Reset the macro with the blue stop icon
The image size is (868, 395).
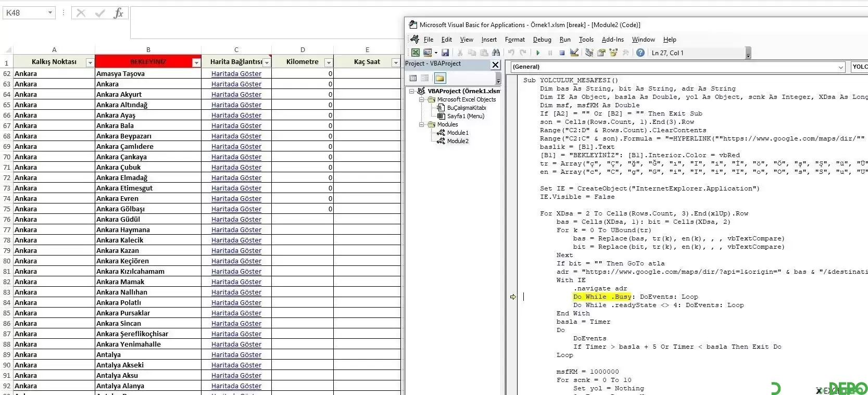[x=562, y=53]
